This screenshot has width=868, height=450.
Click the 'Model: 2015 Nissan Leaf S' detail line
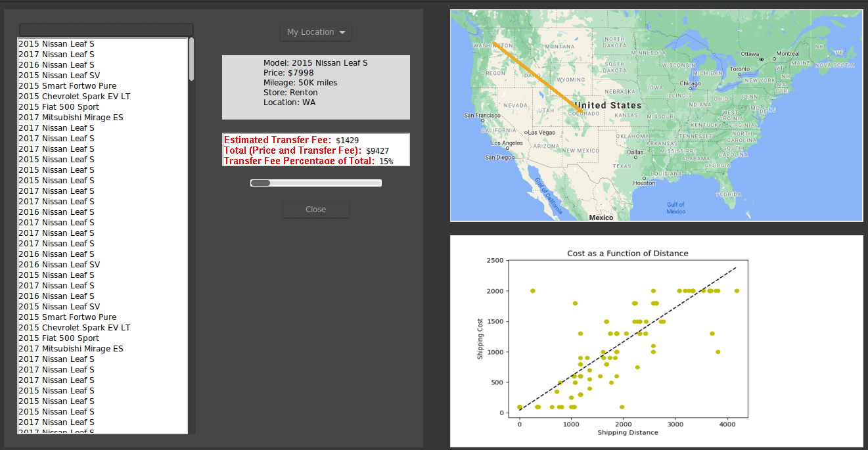315,63
